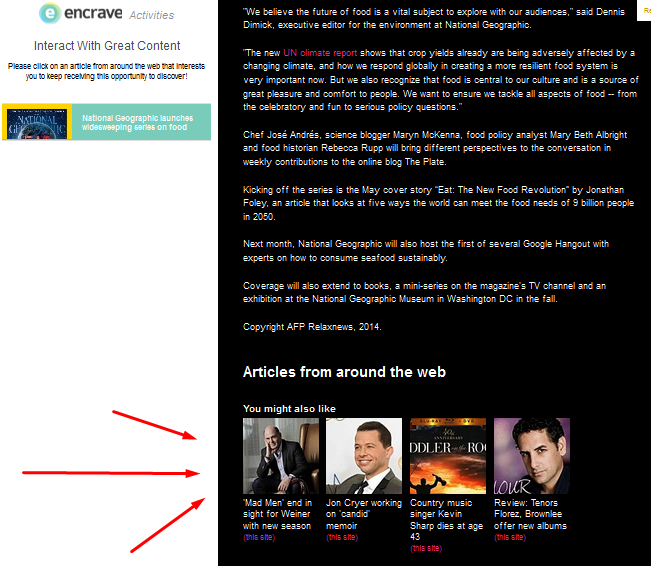Click the National Geographic magazine cover thumbnail
651x566 pixels.
point(37,124)
